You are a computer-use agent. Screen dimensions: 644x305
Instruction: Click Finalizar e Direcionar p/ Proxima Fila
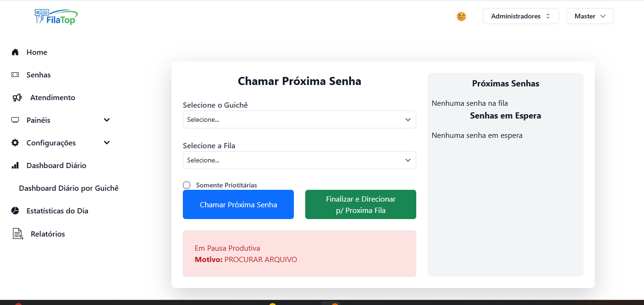pyautogui.click(x=361, y=204)
